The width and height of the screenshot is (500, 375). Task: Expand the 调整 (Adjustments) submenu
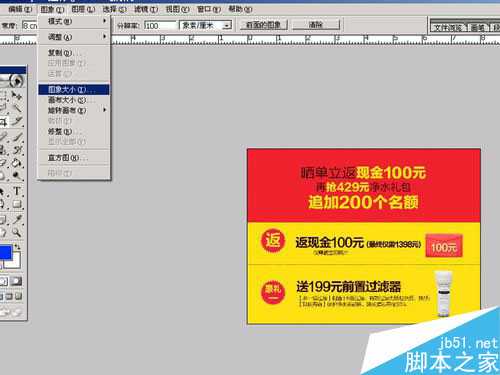tap(74, 37)
